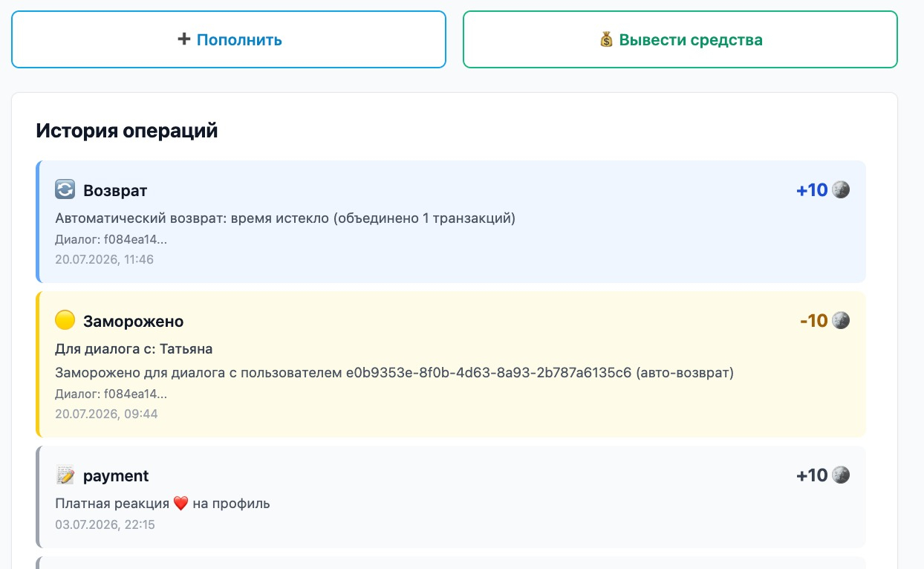Click text 'Автоматический возврат: время истекло'
Image resolution: width=924 pixels, height=569 pixels.
(192, 218)
